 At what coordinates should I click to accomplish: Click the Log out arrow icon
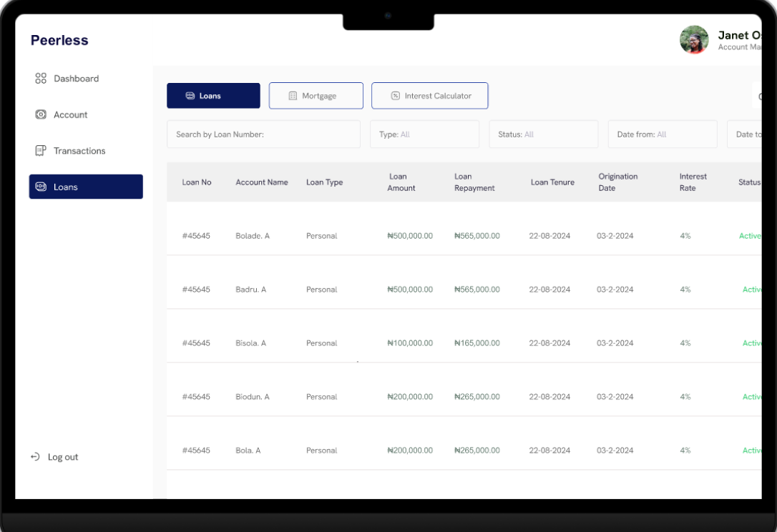35,457
